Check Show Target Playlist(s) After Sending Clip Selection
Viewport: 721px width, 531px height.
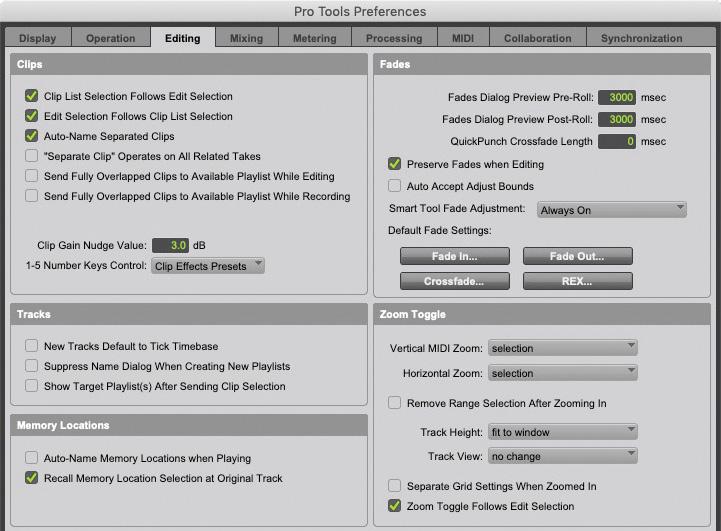[x=32, y=386]
